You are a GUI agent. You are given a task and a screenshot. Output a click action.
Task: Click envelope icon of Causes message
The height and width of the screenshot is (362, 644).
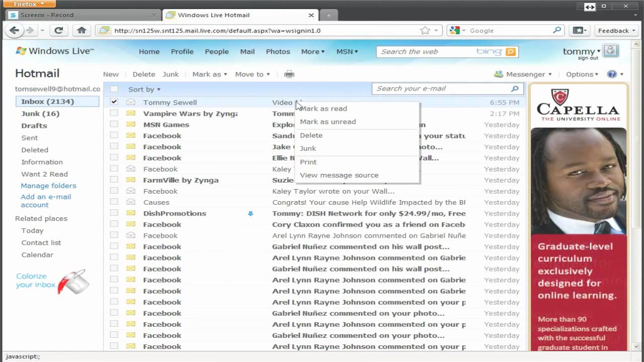pos(131,202)
